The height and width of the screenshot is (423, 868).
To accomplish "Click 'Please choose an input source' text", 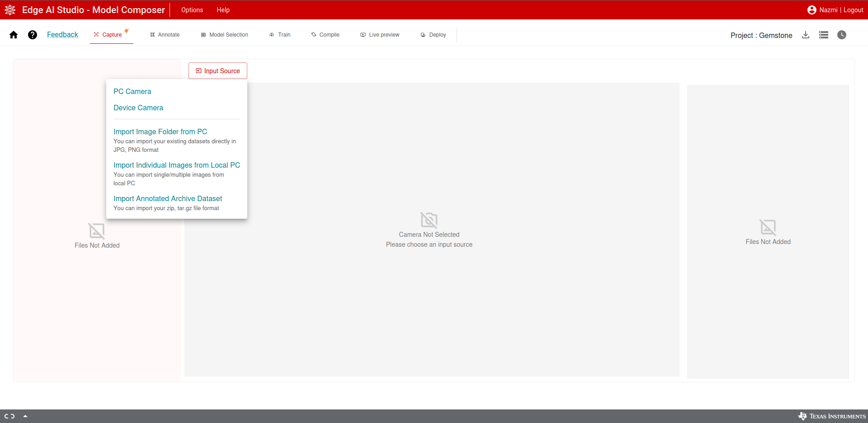I will pos(429,244).
